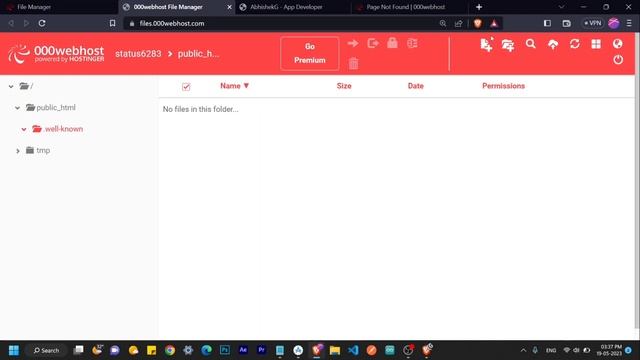Open the Brave hamburger menu
640x360 pixels.
point(629,23)
